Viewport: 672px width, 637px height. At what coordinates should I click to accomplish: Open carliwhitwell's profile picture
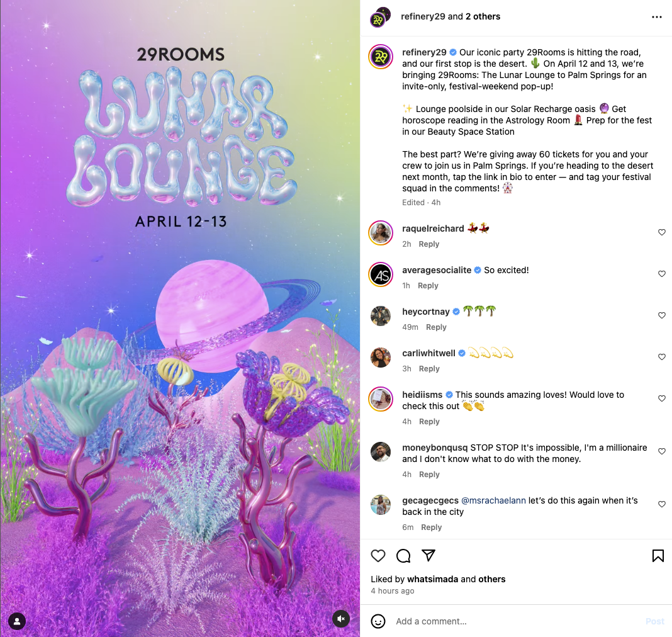pos(381,358)
